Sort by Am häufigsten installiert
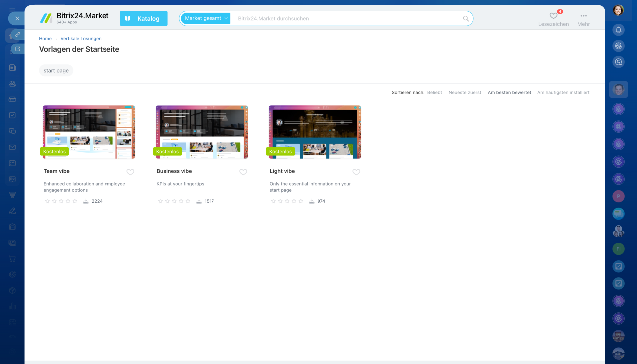The image size is (637, 364). click(563, 93)
